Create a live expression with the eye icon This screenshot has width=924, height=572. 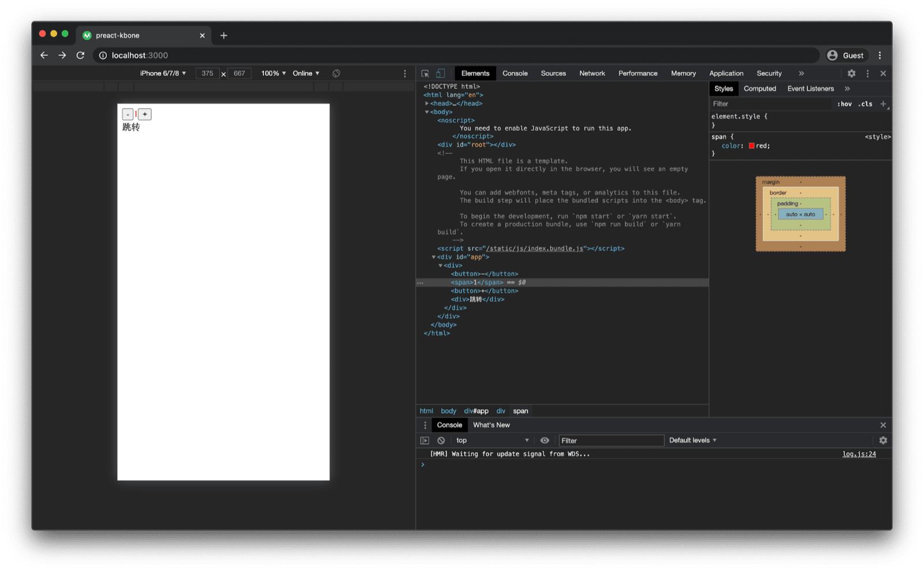pos(544,440)
